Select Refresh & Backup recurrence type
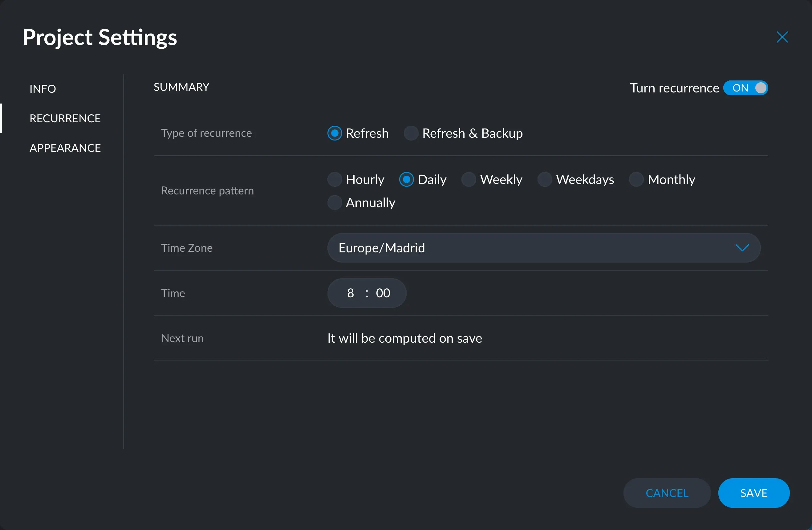This screenshot has width=812, height=530. point(411,133)
